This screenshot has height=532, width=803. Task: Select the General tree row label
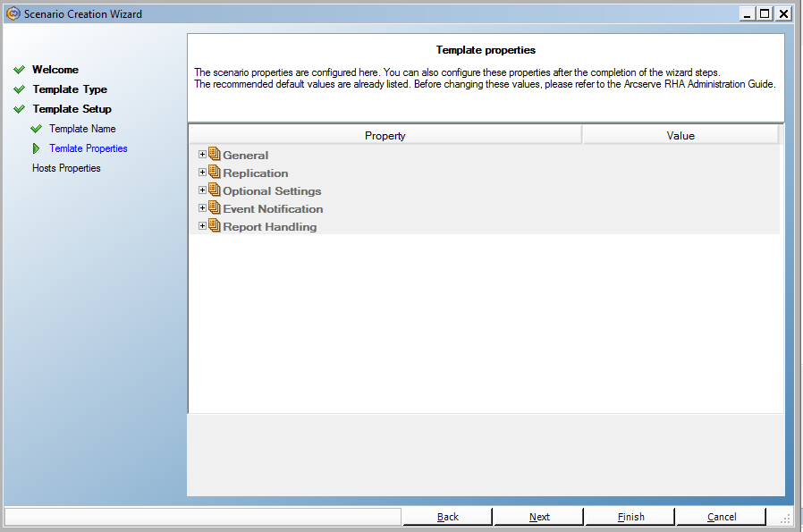(x=246, y=156)
